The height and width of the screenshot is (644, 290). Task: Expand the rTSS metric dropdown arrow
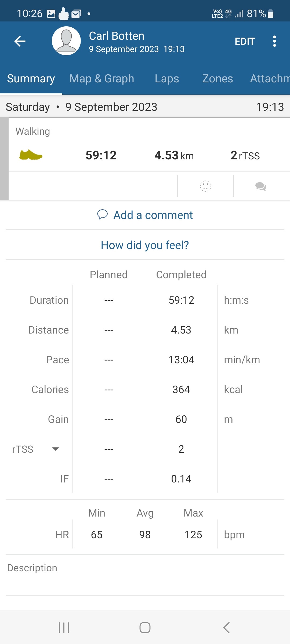coord(56,449)
